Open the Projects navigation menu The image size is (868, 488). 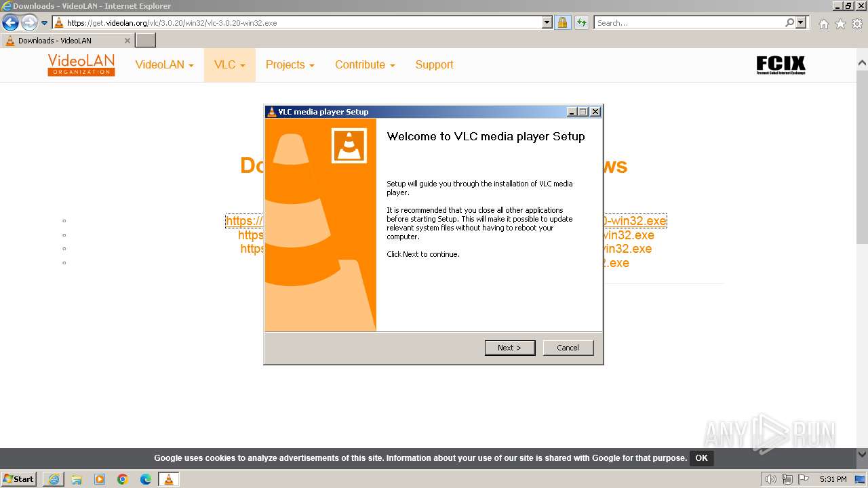[290, 65]
